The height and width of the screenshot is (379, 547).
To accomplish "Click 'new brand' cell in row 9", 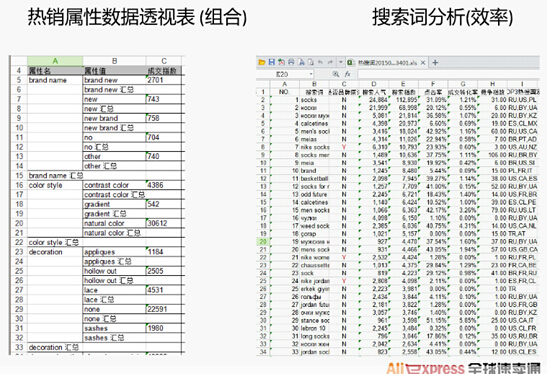I will point(114,118).
